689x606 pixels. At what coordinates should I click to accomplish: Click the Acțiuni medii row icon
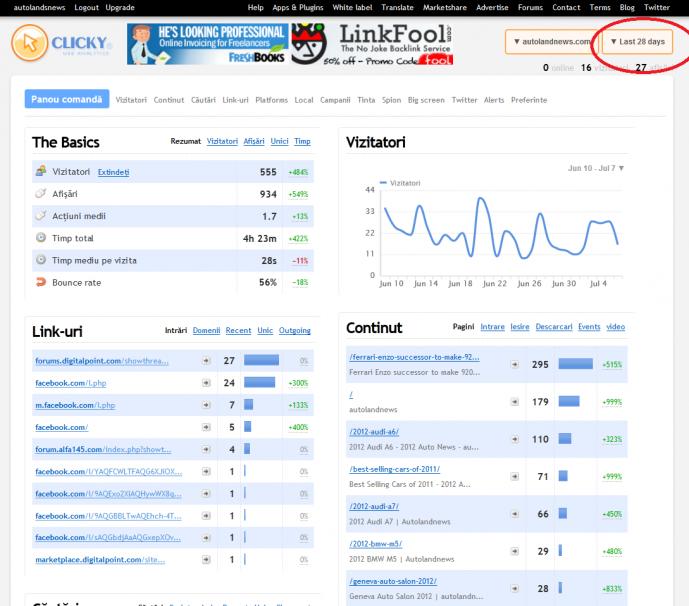point(41,215)
